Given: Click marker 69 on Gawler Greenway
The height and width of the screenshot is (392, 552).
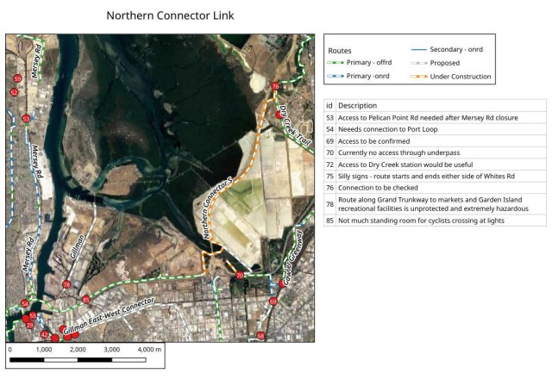Looking at the screenshot, I should click(x=273, y=302).
